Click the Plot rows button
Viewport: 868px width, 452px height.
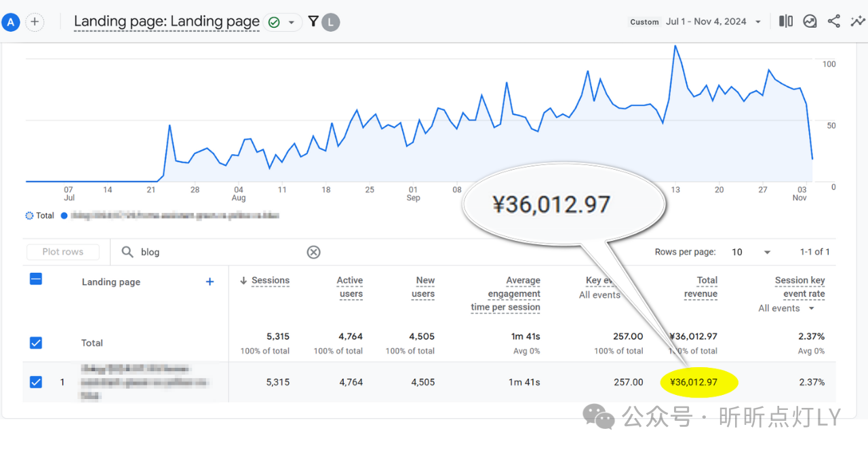click(x=63, y=252)
